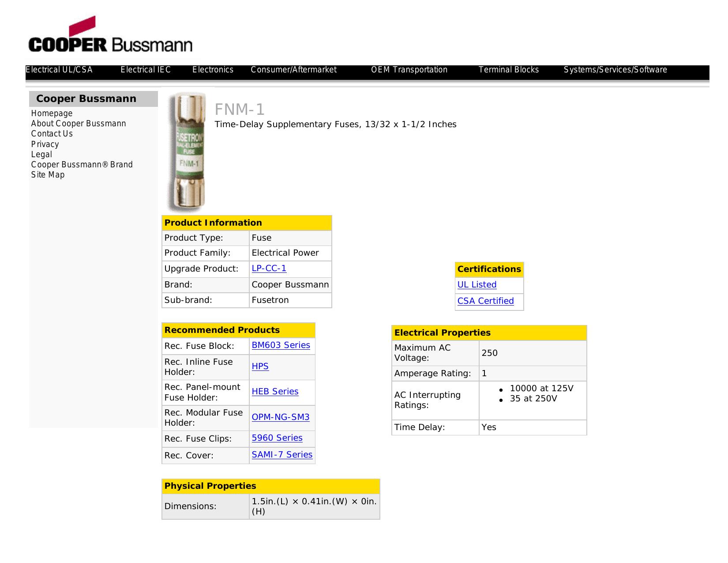Click the Amperage Rating value 1

coord(484,374)
